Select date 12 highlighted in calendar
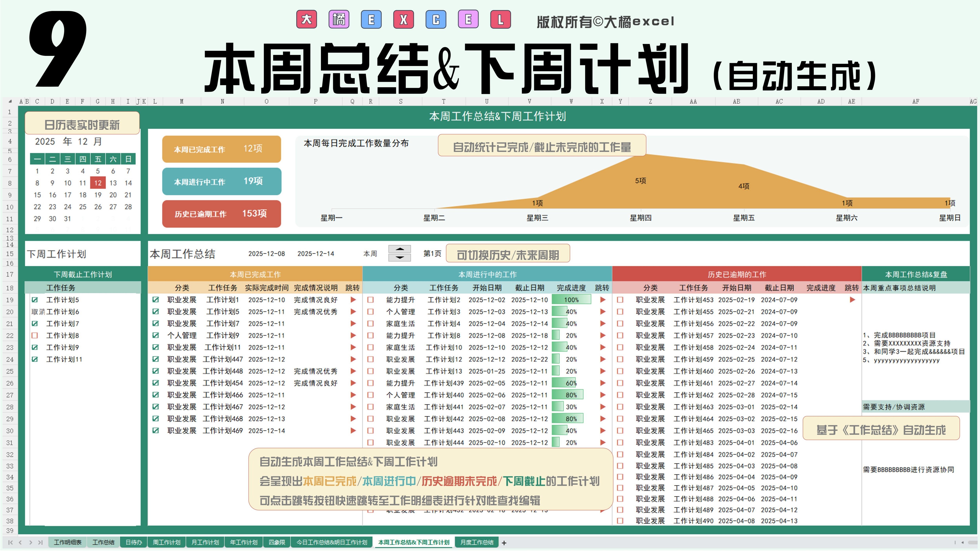This screenshot has width=980, height=551. tap(98, 183)
